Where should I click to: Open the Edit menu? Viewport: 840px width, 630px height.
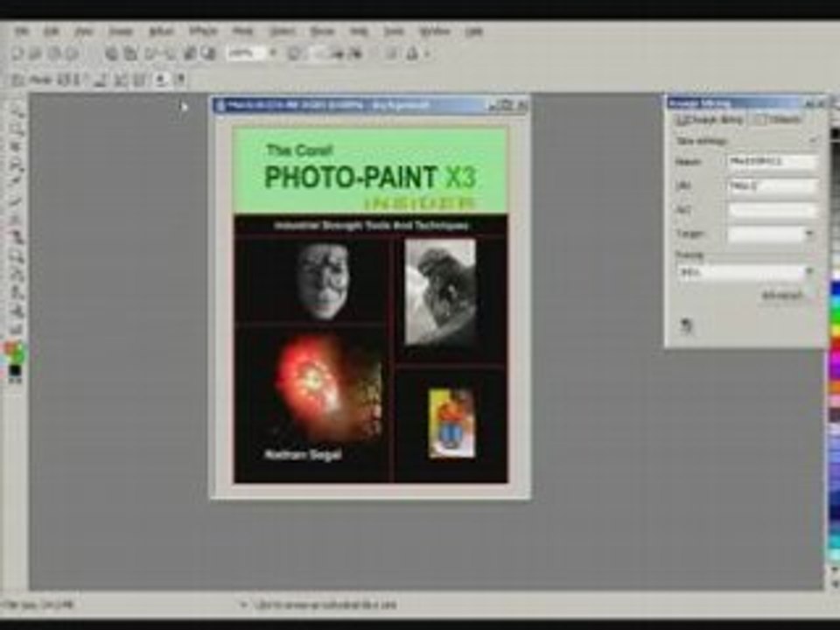(x=51, y=31)
